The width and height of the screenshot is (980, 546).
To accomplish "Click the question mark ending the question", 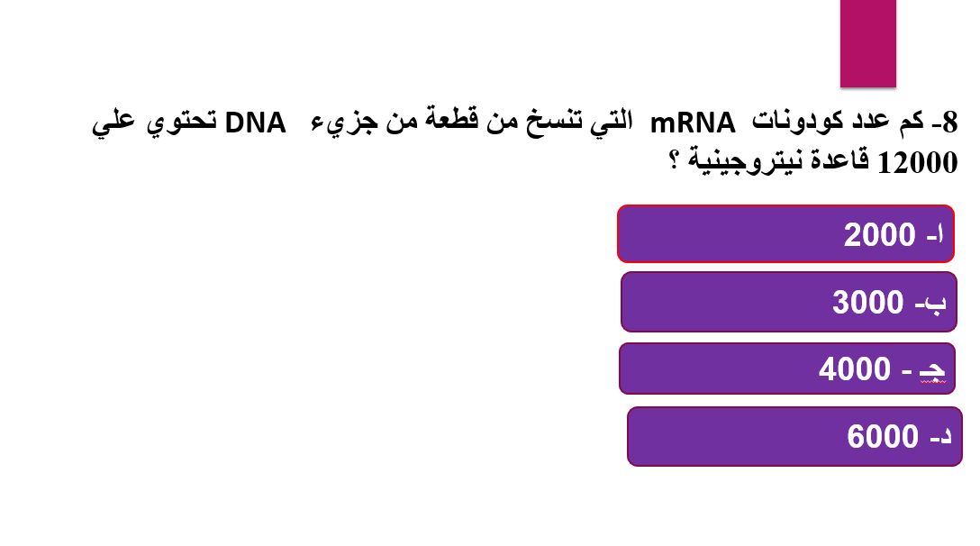I will pos(674,159).
